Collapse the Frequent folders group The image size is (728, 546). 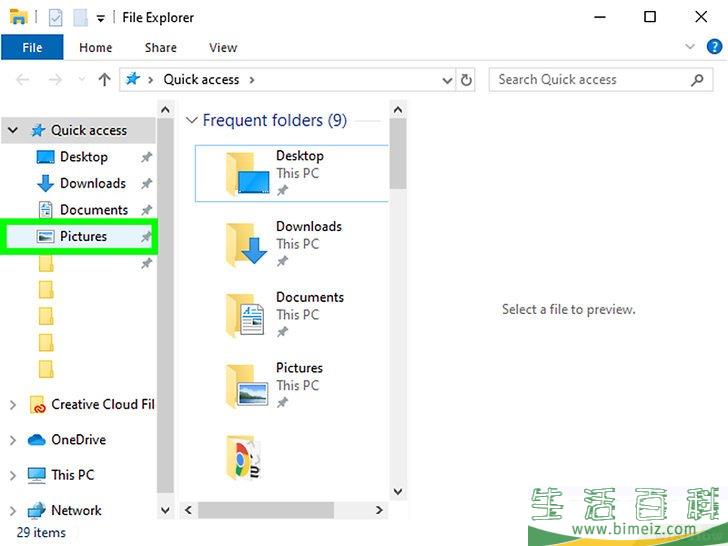coord(192,121)
